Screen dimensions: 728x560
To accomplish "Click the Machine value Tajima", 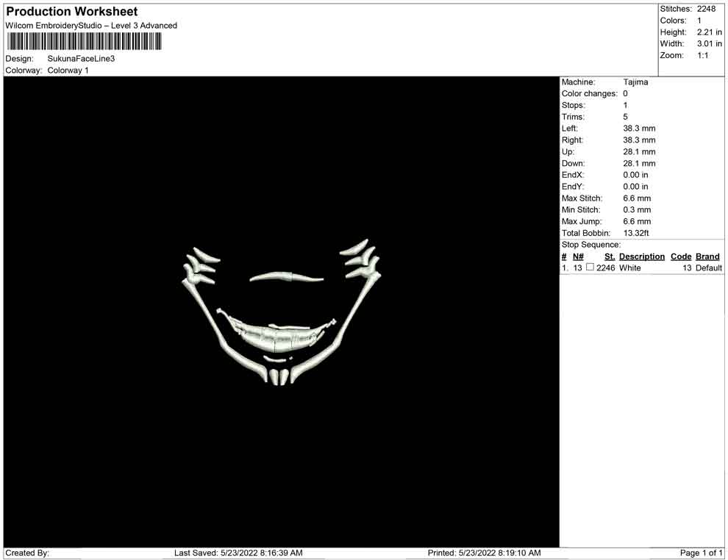I will coord(635,82).
